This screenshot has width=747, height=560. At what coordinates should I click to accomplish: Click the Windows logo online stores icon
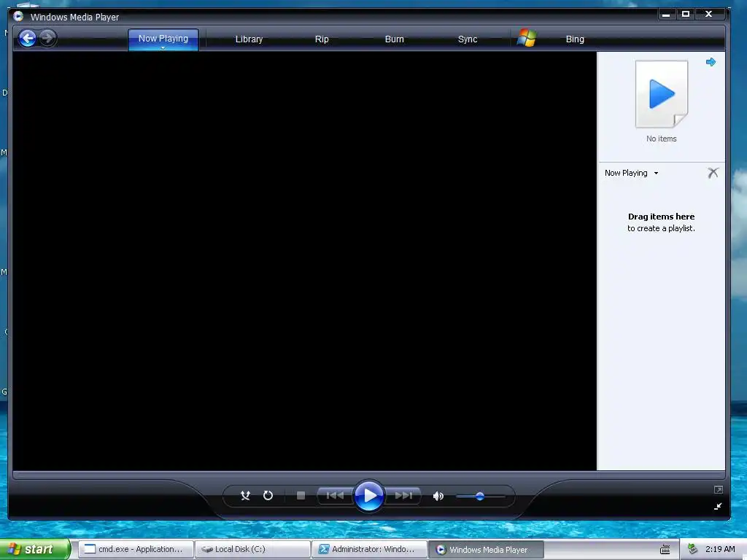527,38
